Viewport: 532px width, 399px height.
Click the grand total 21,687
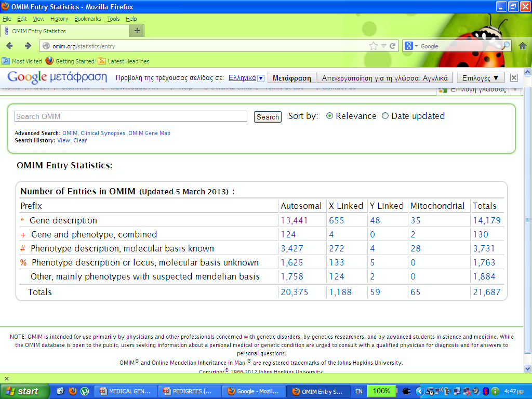click(x=486, y=292)
